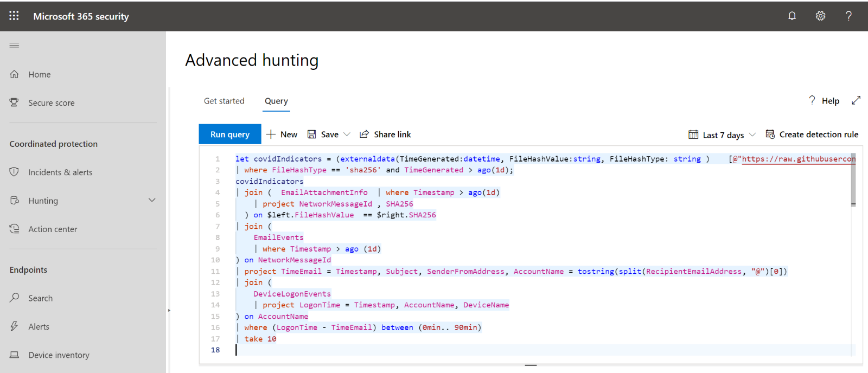Viewport: 868px width, 373px height.
Task: Expand query editor to full screen
Action: click(x=856, y=100)
